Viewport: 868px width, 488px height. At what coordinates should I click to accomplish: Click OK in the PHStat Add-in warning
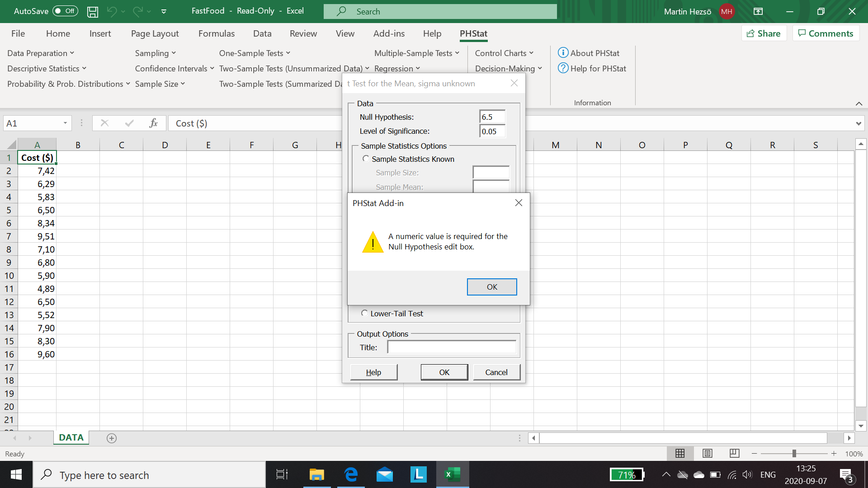click(492, 287)
